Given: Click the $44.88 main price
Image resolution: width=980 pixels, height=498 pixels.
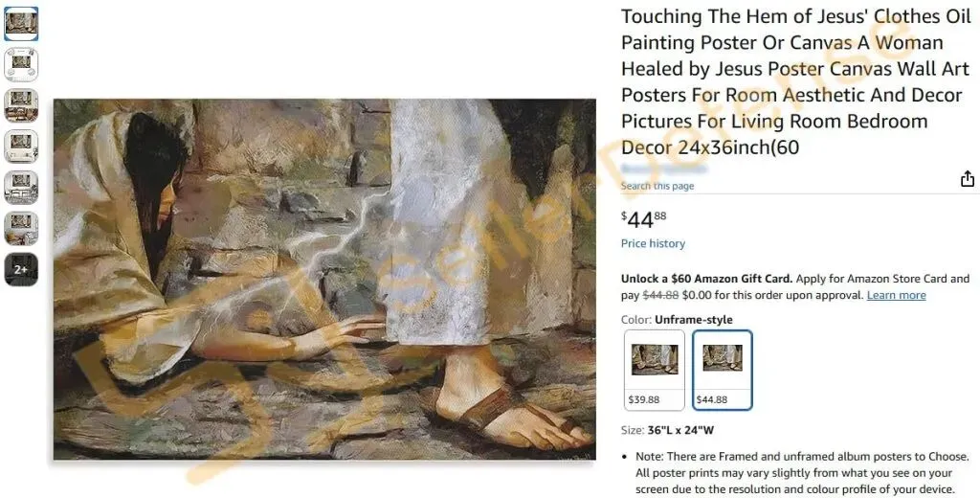Looking at the screenshot, I should [644, 219].
